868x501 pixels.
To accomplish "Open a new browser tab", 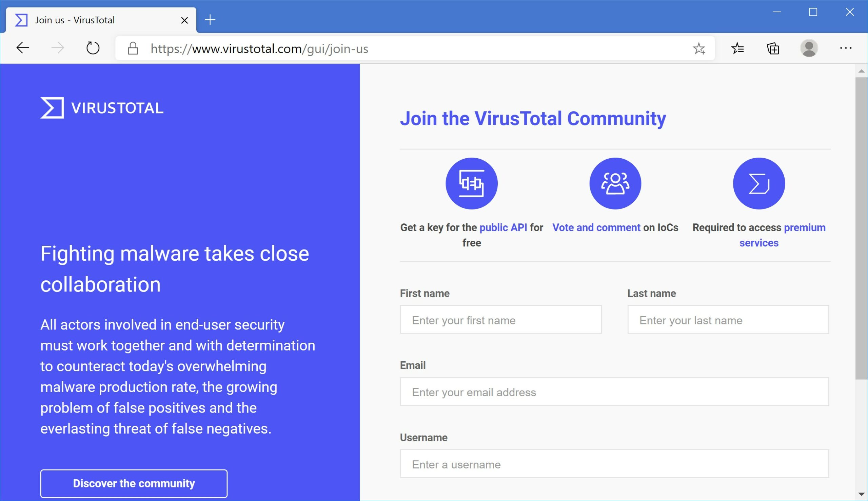I will tap(210, 20).
